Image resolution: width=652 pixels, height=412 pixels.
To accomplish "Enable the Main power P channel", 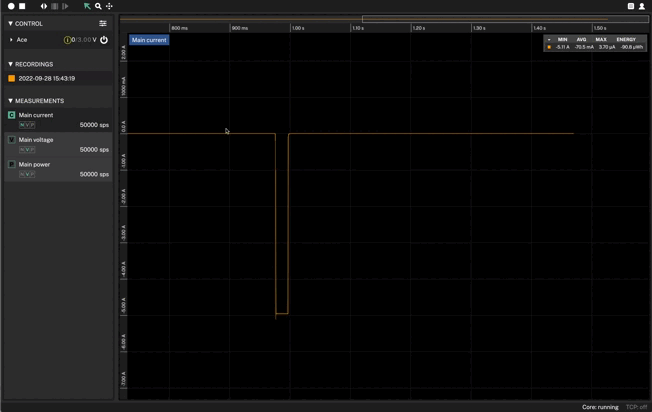I will coord(12,164).
